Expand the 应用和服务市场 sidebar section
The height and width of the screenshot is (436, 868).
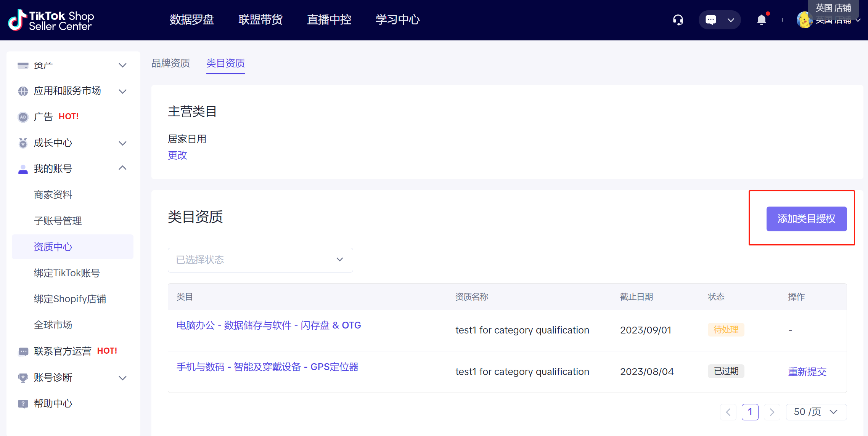pyautogui.click(x=122, y=91)
